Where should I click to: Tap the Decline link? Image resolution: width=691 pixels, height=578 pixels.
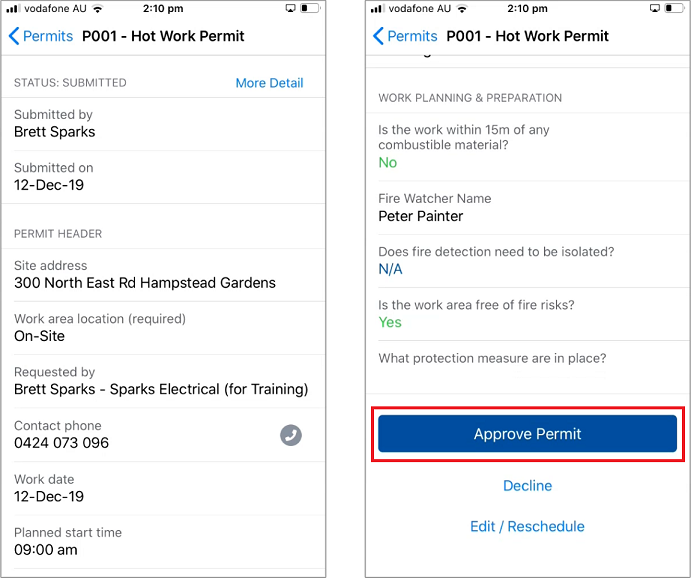[x=527, y=486]
